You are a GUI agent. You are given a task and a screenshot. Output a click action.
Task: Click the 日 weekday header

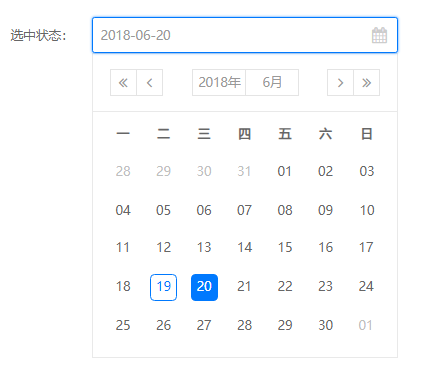(x=367, y=134)
